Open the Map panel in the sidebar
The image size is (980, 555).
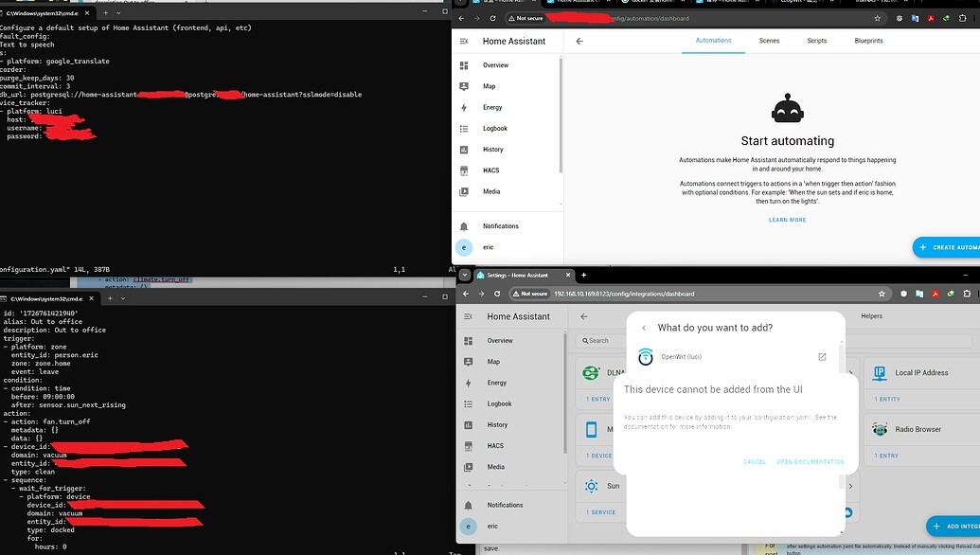pyautogui.click(x=469, y=361)
